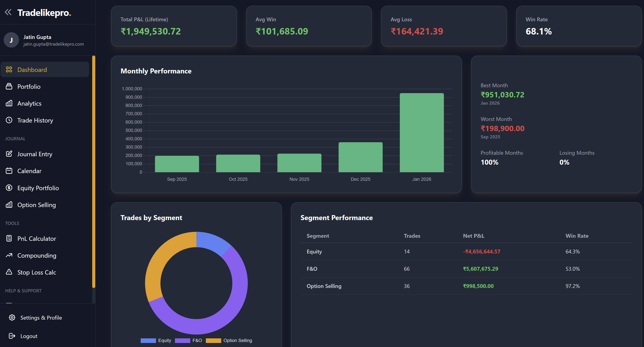Select the Dashboard grid icon
This screenshot has height=347, width=644.
tap(9, 70)
